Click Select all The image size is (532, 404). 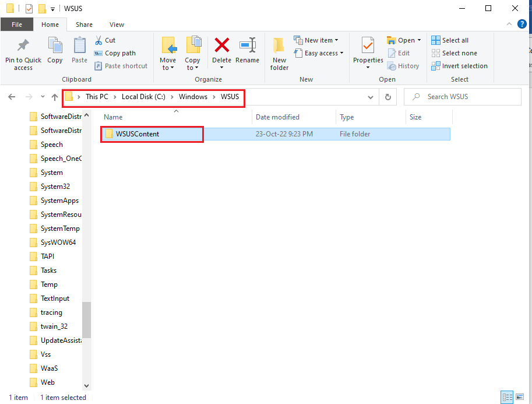450,40
